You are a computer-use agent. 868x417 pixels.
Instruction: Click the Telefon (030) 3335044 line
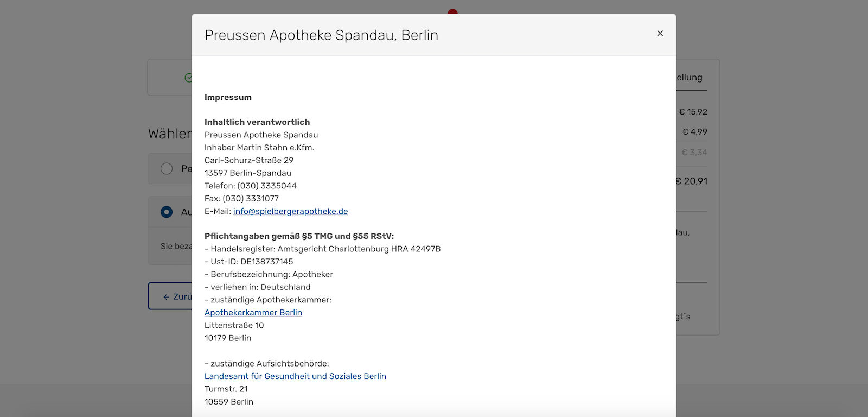[250, 186]
